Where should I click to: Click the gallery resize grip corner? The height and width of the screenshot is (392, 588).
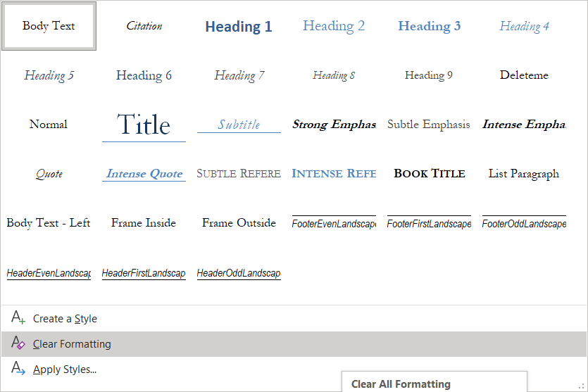(582, 386)
